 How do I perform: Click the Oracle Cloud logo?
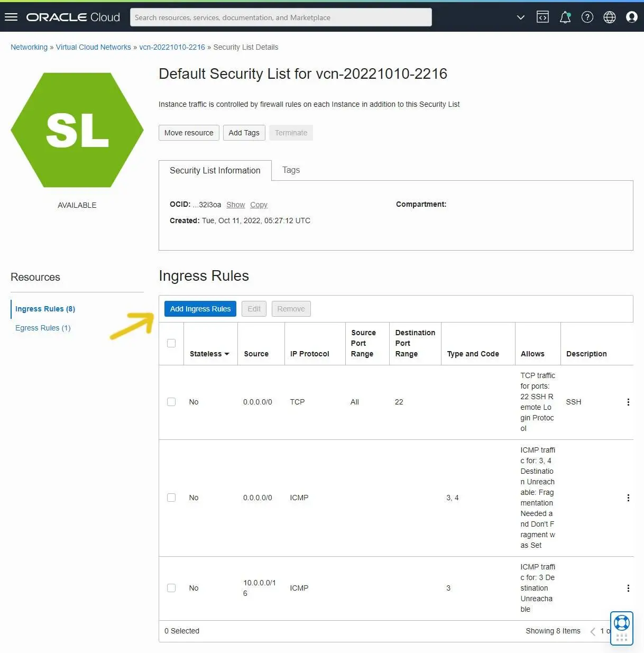[x=73, y=17]
